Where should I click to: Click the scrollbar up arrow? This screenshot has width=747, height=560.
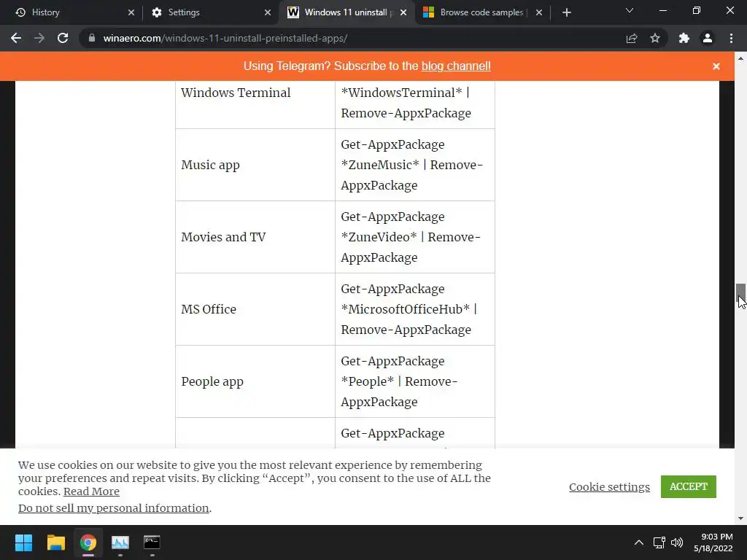tap(740, 58)
